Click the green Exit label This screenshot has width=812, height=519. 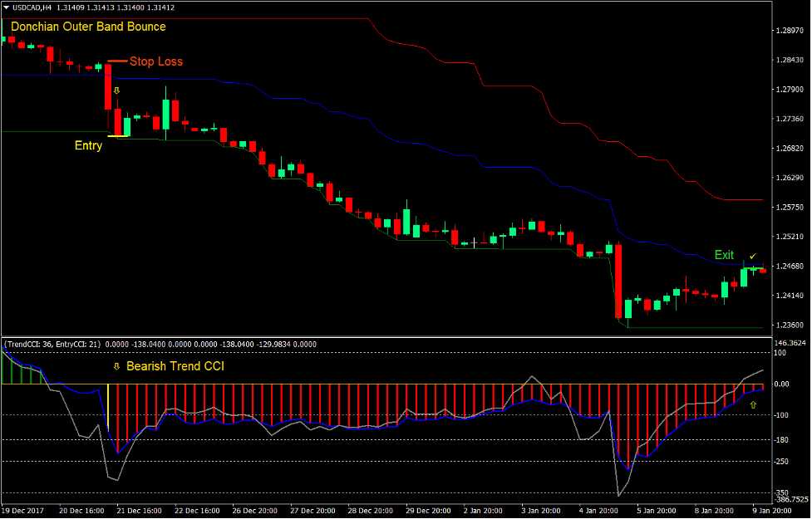coord(723,254)
